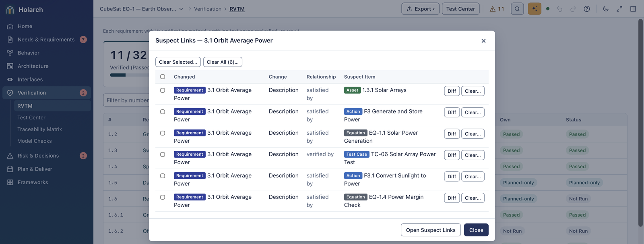This screenshot has height=244, width=644.
Task: Click Diff for EQ-1.4 Power Margin Check
Action: tap(452, 198)
